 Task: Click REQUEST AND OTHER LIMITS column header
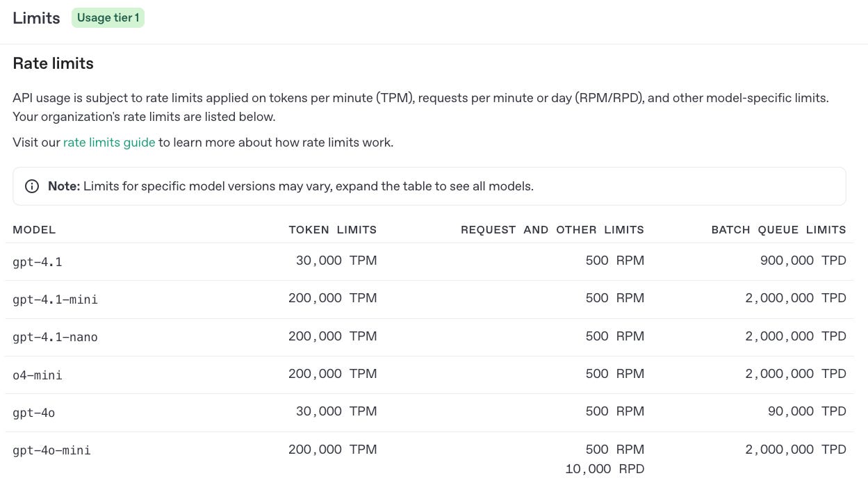pos(552,229)
